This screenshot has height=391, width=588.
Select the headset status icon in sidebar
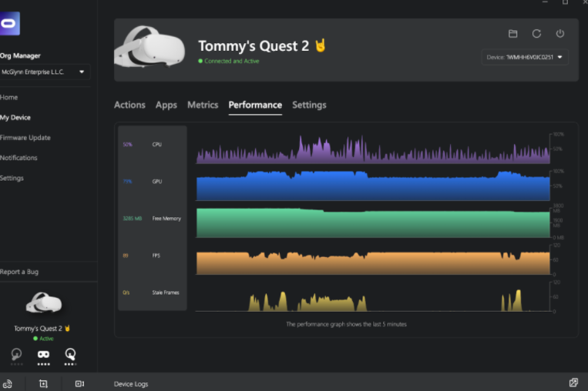coord(43,354)
